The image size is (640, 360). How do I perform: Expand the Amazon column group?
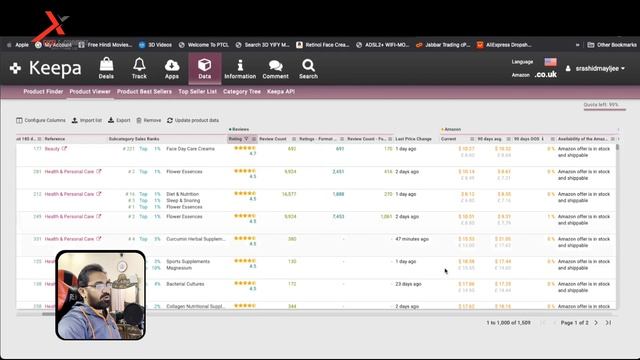tap(451, 129)
